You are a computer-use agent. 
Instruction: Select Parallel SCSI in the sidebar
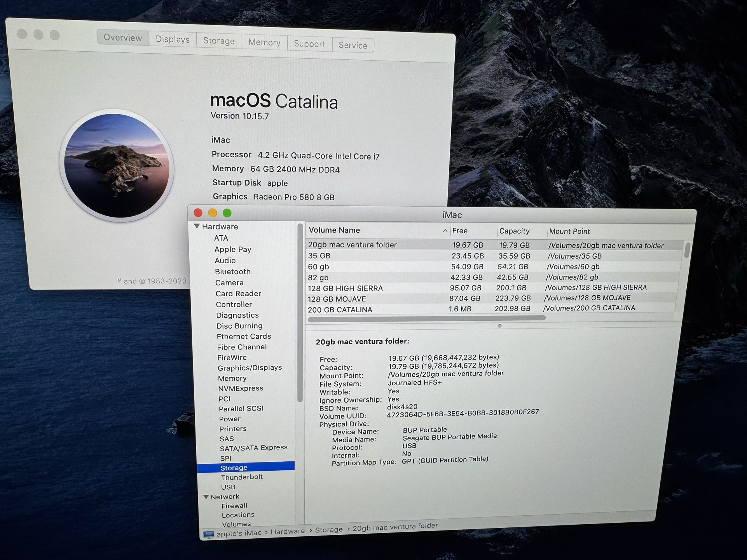pos(241,409)
